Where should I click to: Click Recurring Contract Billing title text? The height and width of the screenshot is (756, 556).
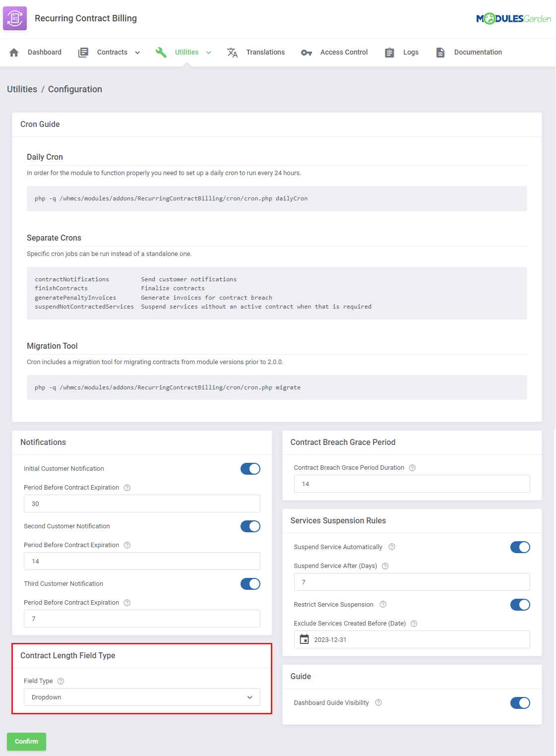click(x=86, y=18)
